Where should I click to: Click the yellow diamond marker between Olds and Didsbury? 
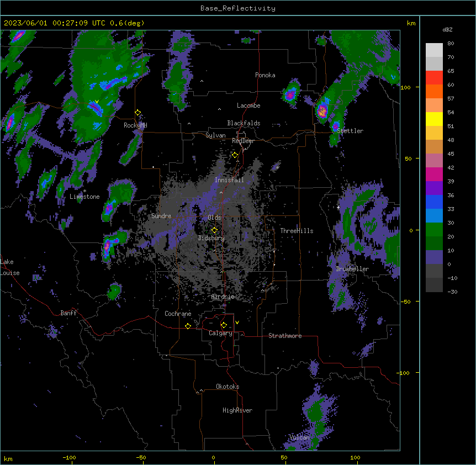point(215,230)
